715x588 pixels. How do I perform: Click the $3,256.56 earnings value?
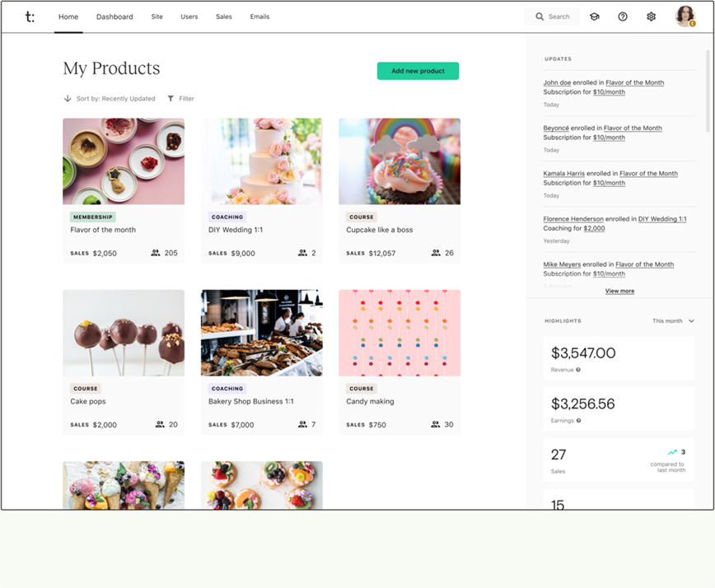click(582, 404)
